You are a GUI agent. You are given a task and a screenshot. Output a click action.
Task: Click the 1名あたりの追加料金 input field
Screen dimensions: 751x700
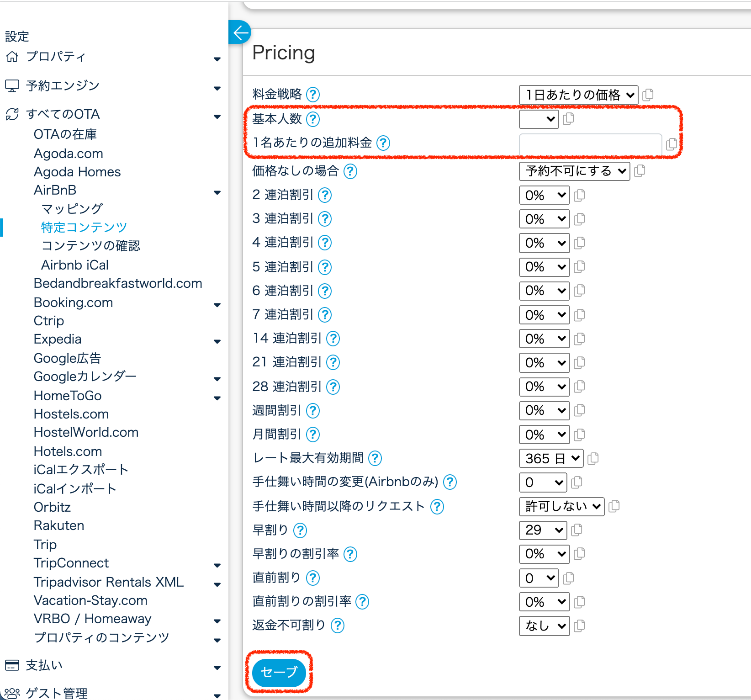[590, 144]
